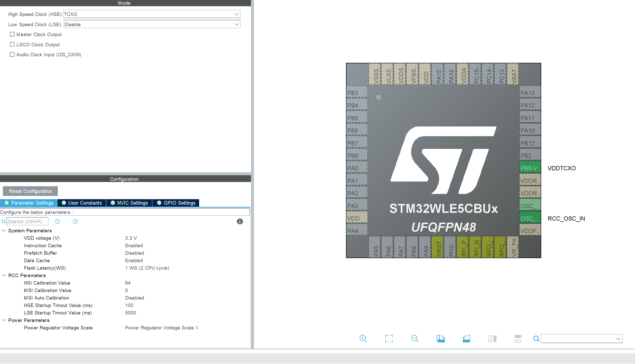Zoom out of the chip view

(x=415, y=339)
